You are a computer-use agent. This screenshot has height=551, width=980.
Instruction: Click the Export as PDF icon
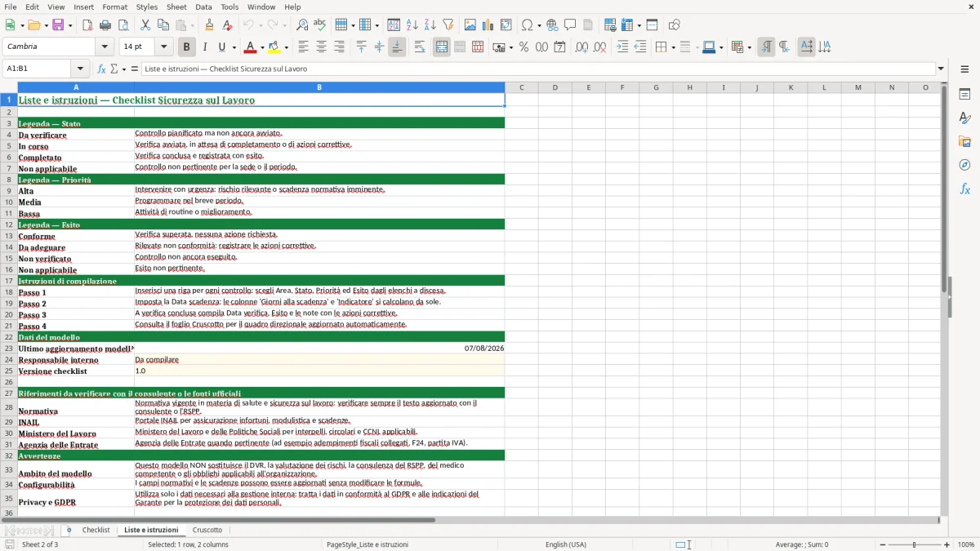(x=87, y=25)
